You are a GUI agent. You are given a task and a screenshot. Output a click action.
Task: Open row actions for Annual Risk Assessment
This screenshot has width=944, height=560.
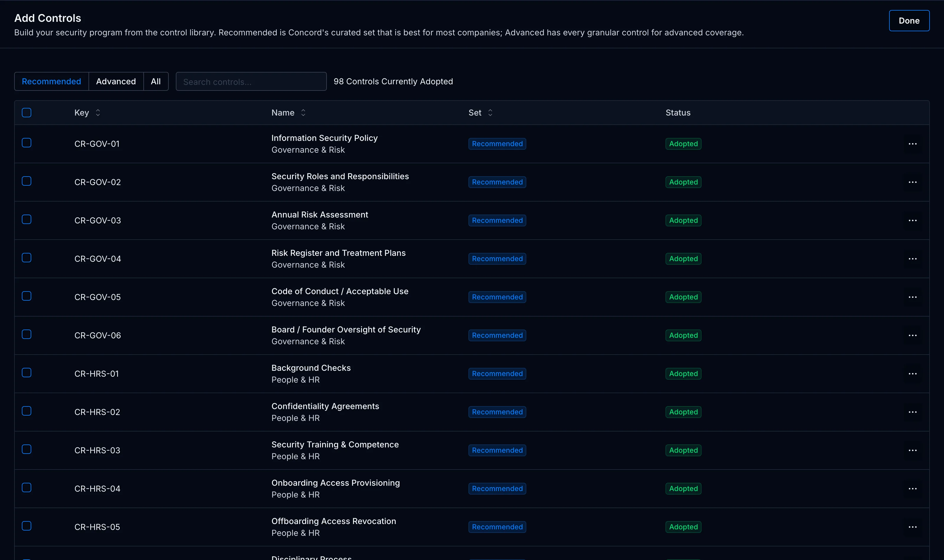point(912,220)
